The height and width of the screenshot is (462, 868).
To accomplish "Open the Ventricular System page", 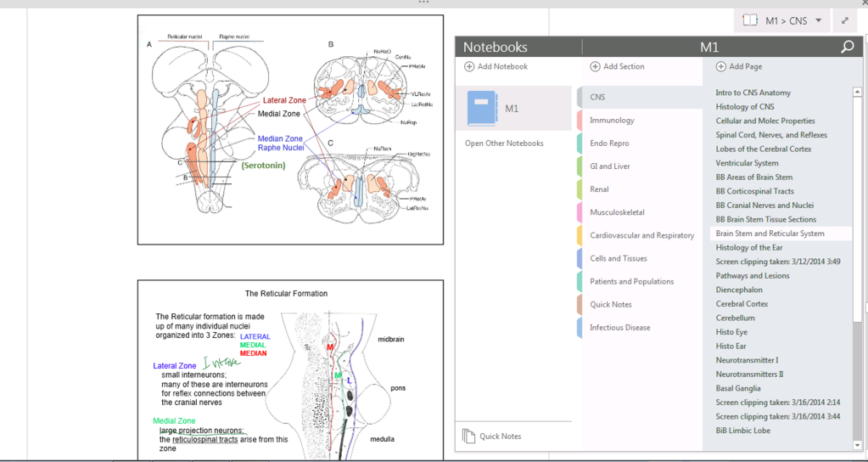I will tap(747, 163).
